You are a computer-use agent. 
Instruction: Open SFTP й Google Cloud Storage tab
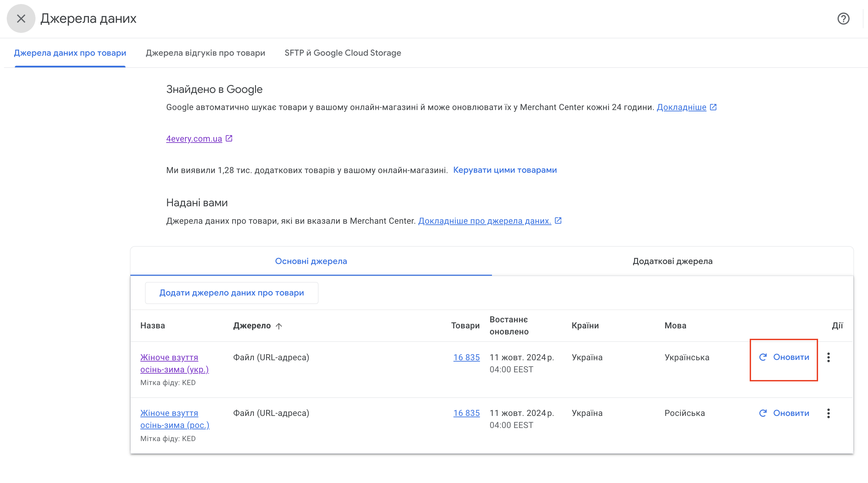pyautogui.click(x=343, y=53)
